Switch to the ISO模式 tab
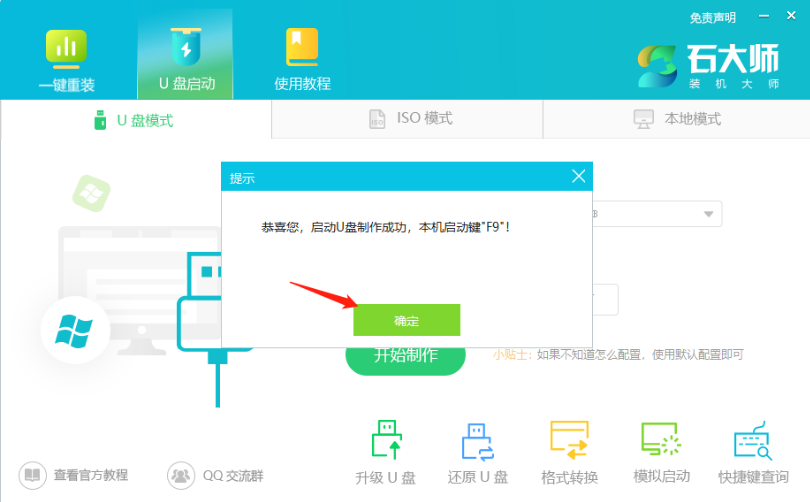810x502 pixels. [408, 119]
